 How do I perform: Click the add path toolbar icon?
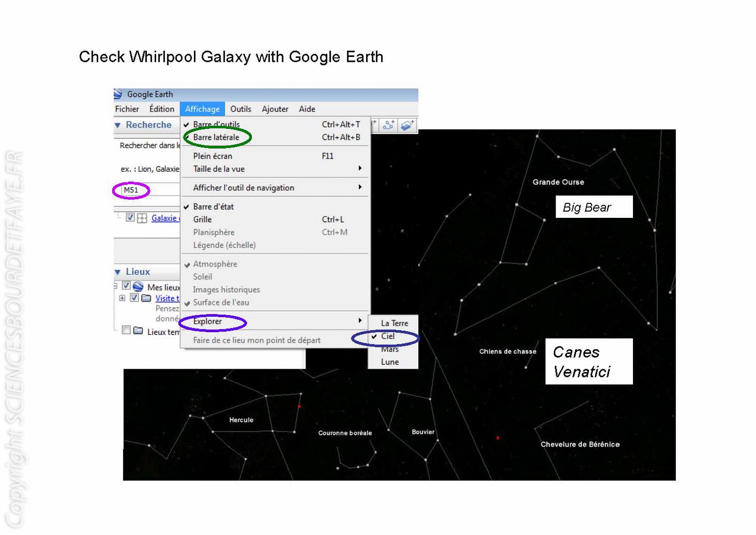tap(388, 125)
